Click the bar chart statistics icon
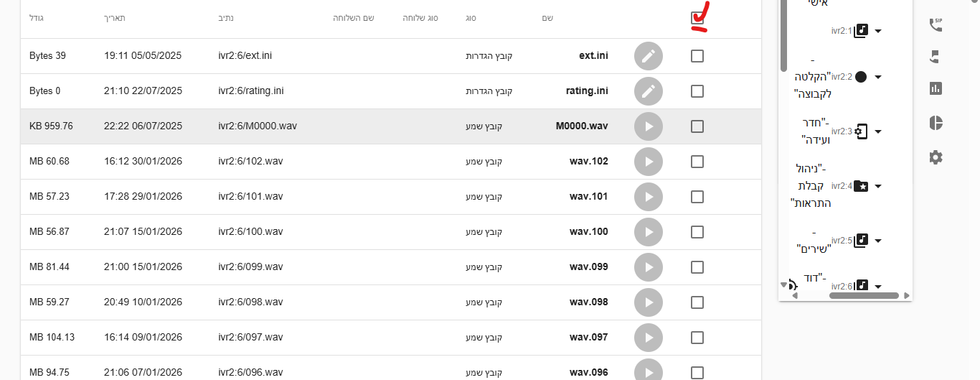 click(936, 88)
